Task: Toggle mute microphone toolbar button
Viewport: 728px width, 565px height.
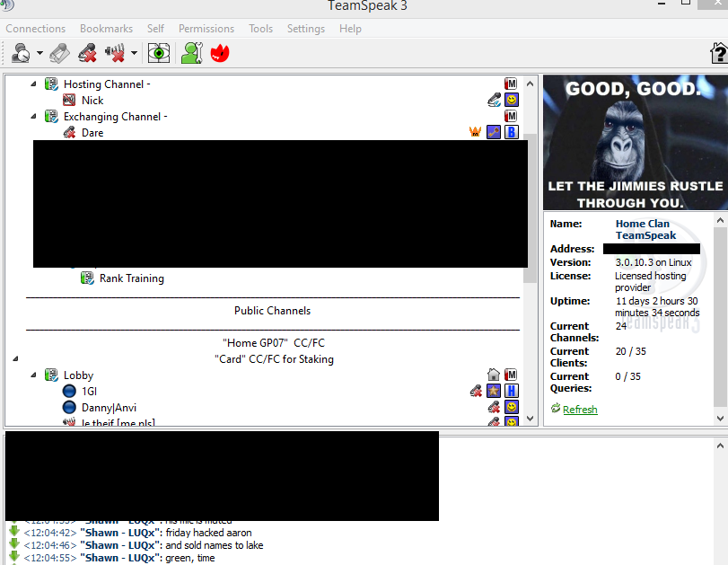Action: tap(87, 53)
